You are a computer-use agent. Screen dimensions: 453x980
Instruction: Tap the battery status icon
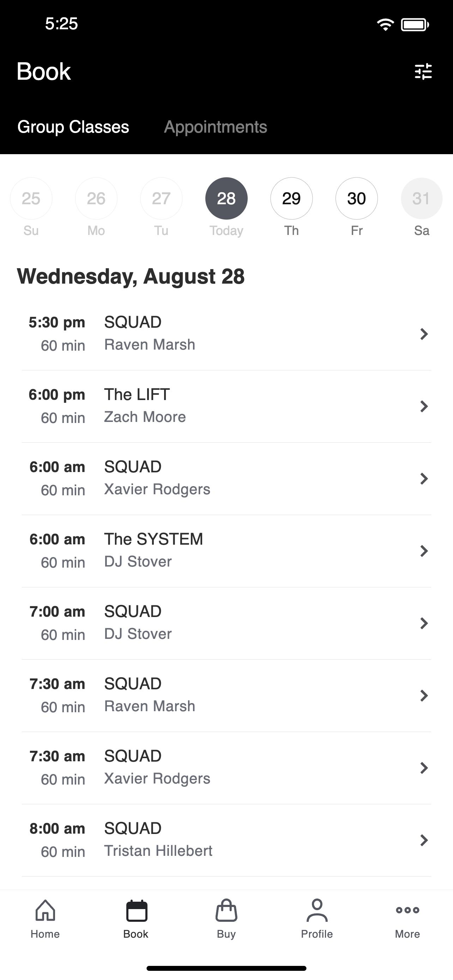(x=415, y=25)
